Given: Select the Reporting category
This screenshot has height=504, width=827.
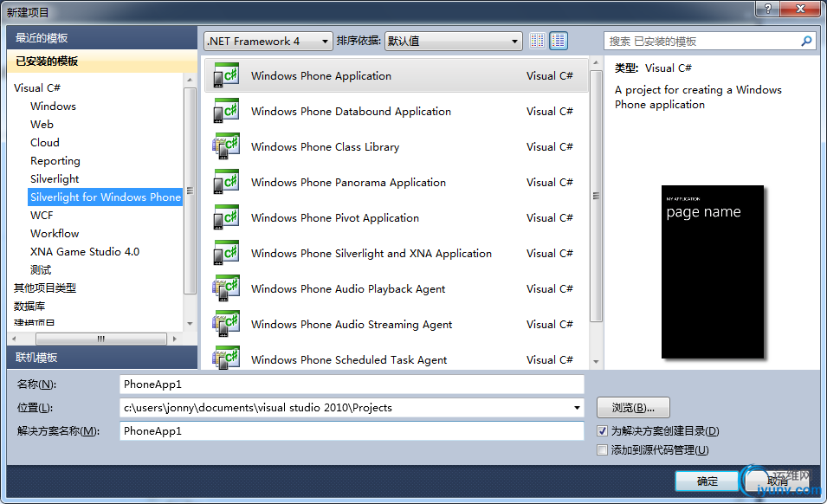Looking at the screenshot, I should (x=55, y=161).
